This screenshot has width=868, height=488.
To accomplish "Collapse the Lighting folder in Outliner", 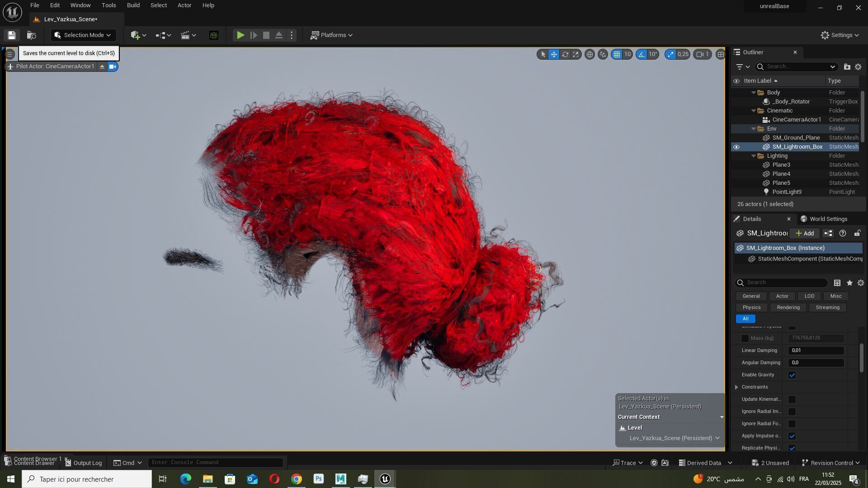I will pos(754,156).
